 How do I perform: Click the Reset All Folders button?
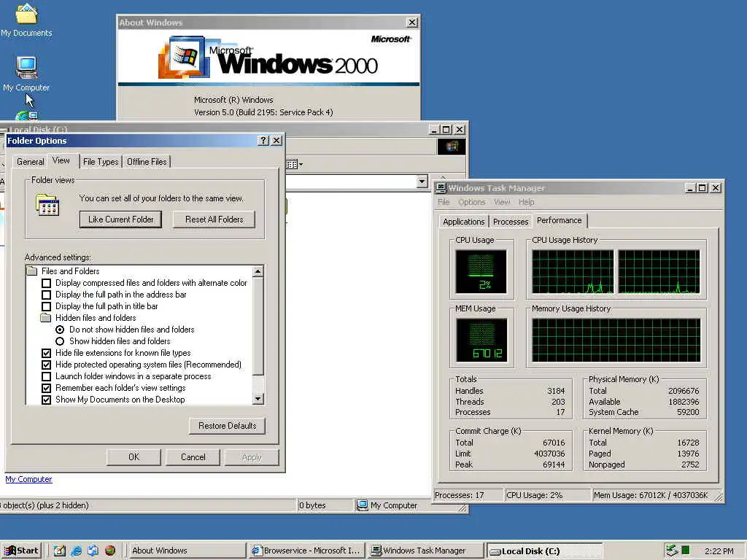click(x=214, y=219)
